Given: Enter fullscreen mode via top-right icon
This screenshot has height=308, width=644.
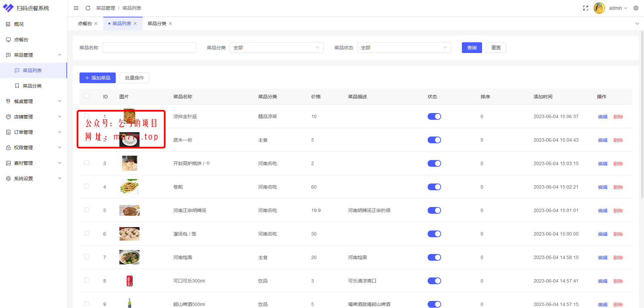Looking at the screenshot, I should [x=586, y=8].
